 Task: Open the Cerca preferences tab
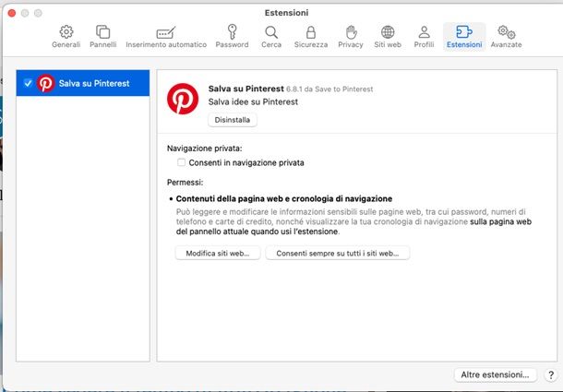tap(271, 37)
